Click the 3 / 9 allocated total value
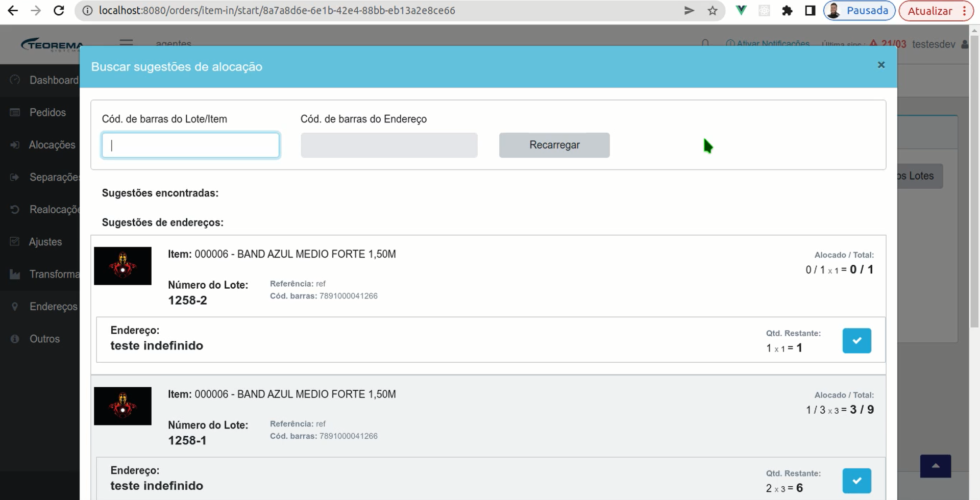Screen dimensions: 980x500 pyautogui.click(x=862, y=410)
